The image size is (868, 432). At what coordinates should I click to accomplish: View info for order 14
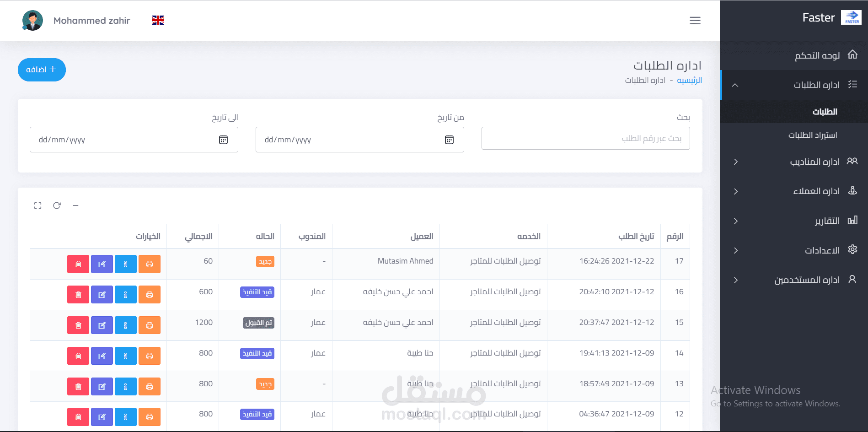(126, 356)
